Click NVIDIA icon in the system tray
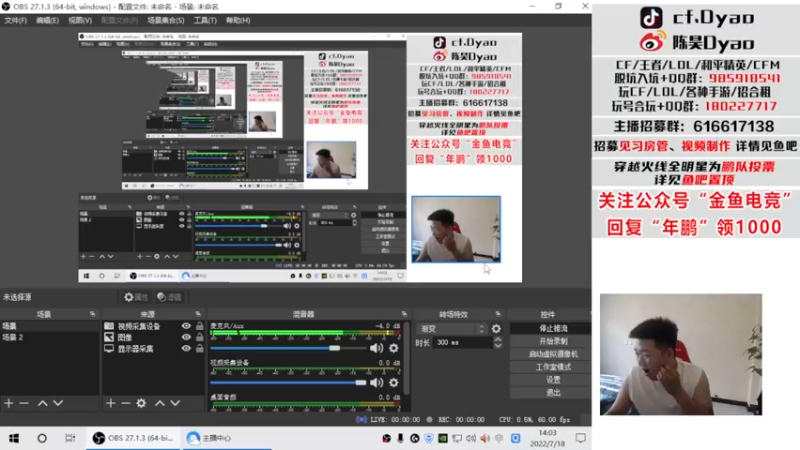 tap(442, 438)
